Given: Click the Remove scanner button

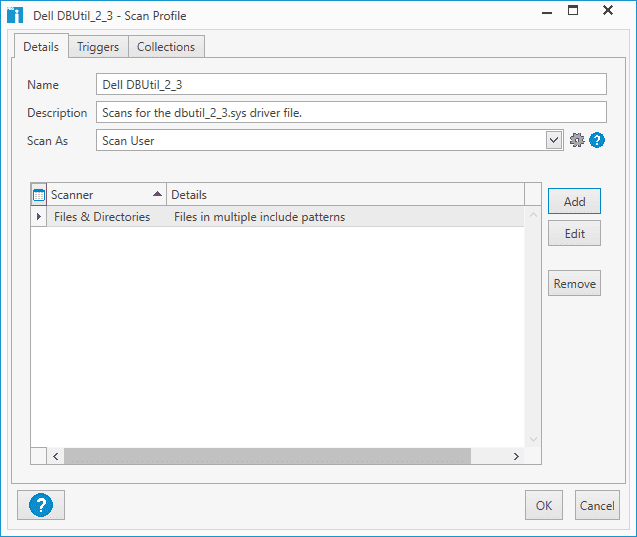Looking at the screenshot, I should pyautogui.click(x=574, y=283).
